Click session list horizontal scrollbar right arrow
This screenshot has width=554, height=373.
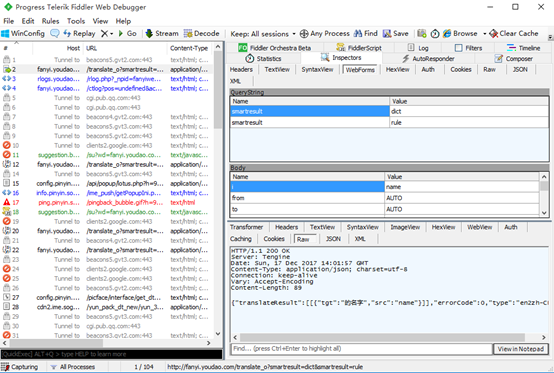[208, 343]
